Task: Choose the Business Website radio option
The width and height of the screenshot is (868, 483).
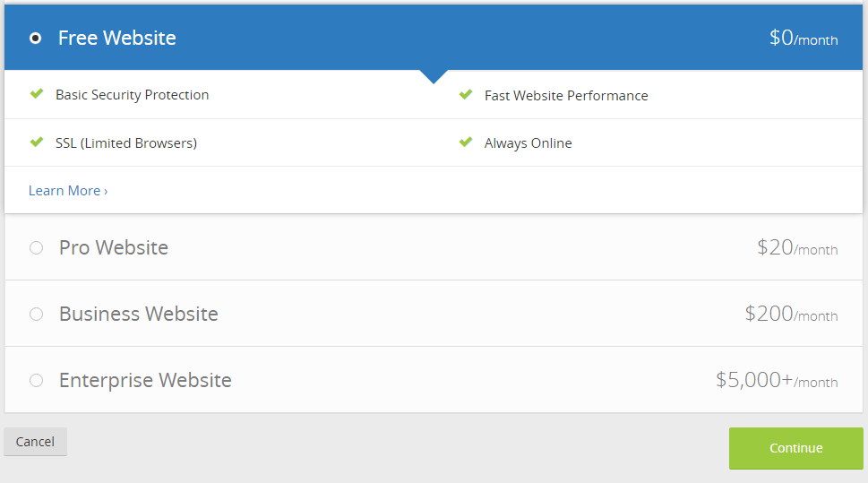Action: [x=36, y=314]
